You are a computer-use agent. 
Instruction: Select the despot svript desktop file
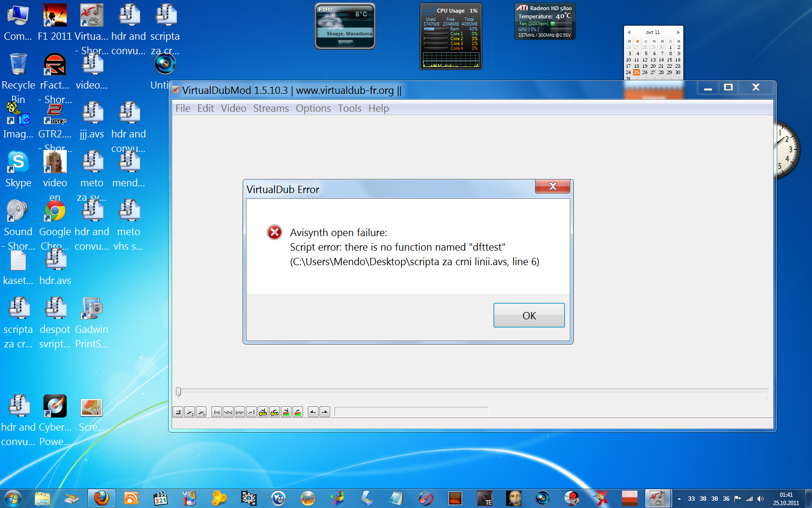click(55, 323)
